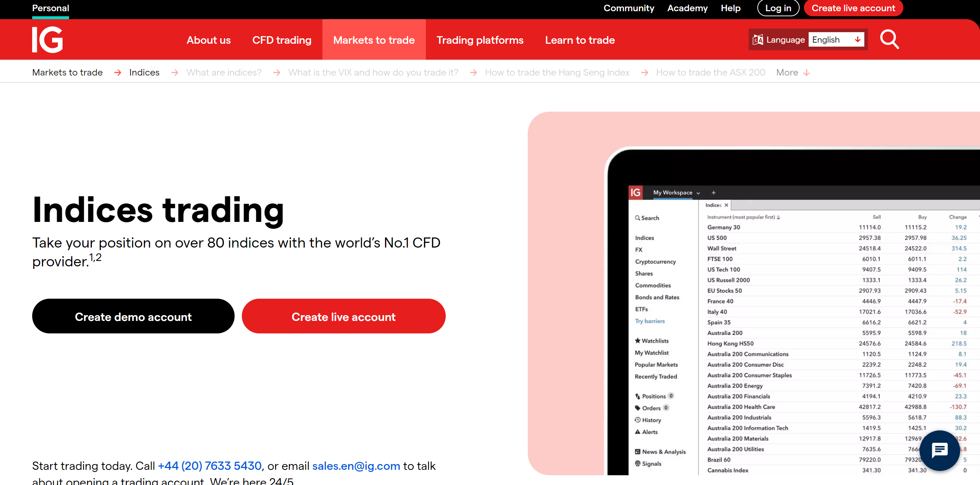Click the language translate icon
980x485 pixels.
pyautogui.click(x=757, y=39)
